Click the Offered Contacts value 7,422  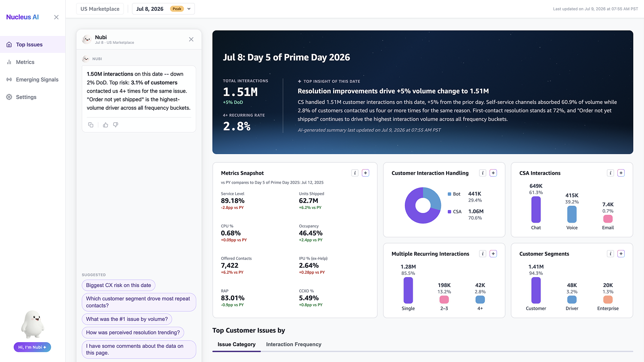pyautogui.click(x=230, y=265)
